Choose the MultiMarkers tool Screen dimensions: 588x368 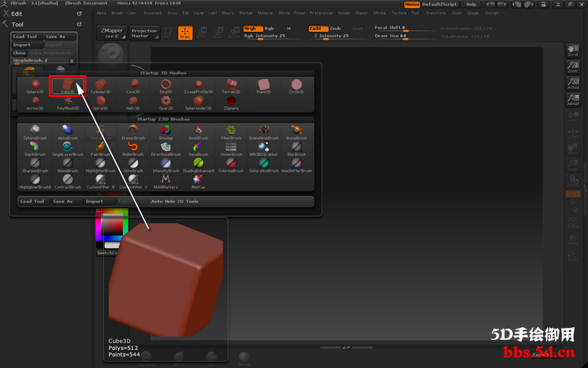pyautogui.click(x=166, y=182)
